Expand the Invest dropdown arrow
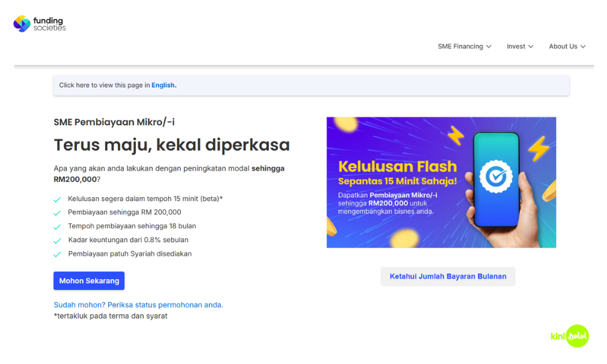 (x=531, y=47)
